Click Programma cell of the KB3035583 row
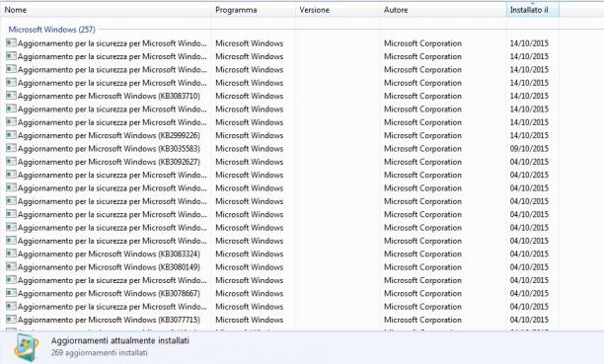 pyautogui.click(x=250, y=148)
